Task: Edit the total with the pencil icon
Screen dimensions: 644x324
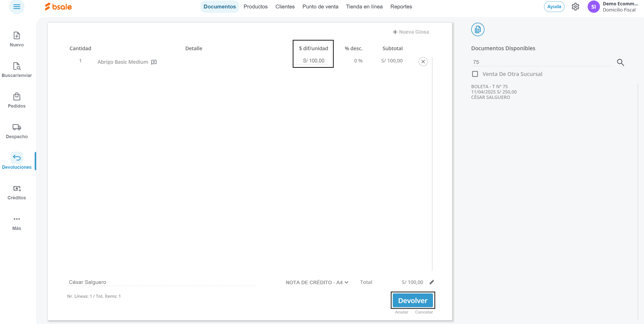Action: (432, 282)
